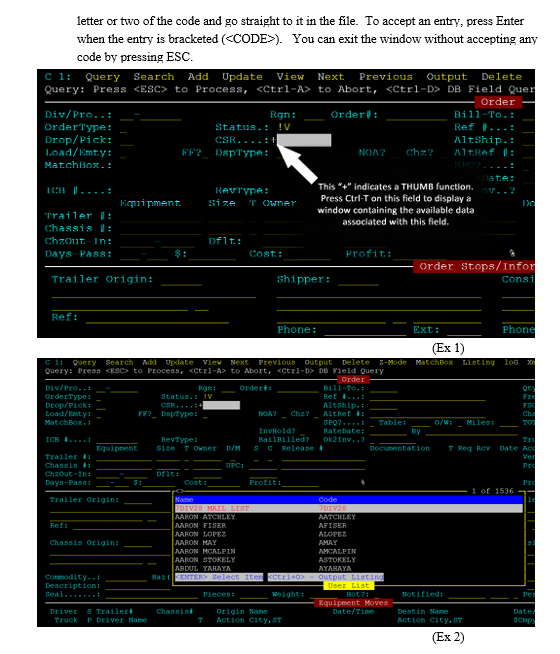Click the Status value !V in Ex 1
This screenshot has height=654, width=560.
[x=284, y=127]
